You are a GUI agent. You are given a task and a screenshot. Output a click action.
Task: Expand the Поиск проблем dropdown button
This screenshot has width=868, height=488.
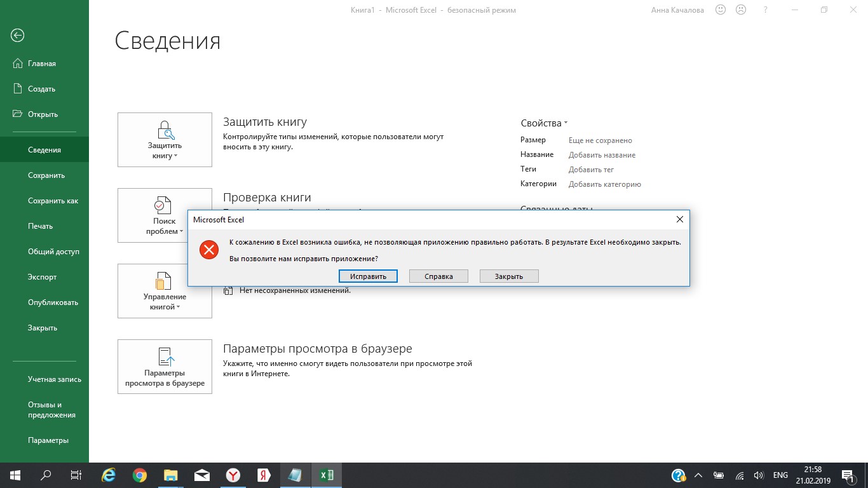click(x=165, y=215)
